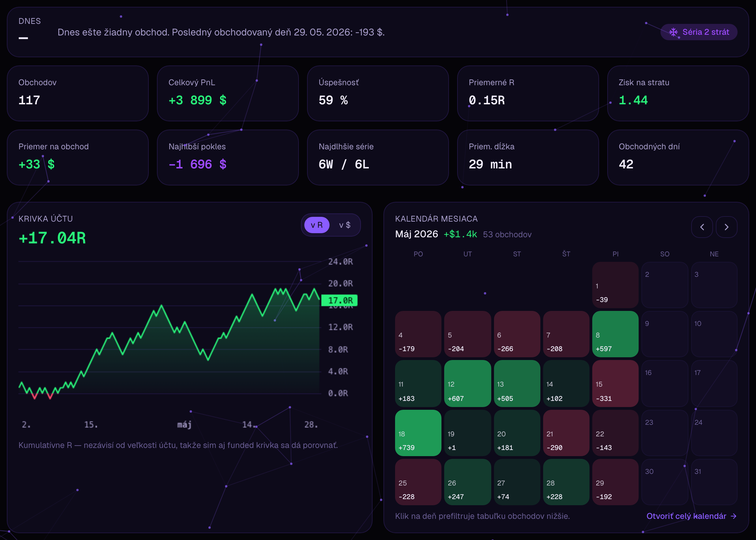
Task: Select calendar day 22 with -143
Action: click(615, 433)
